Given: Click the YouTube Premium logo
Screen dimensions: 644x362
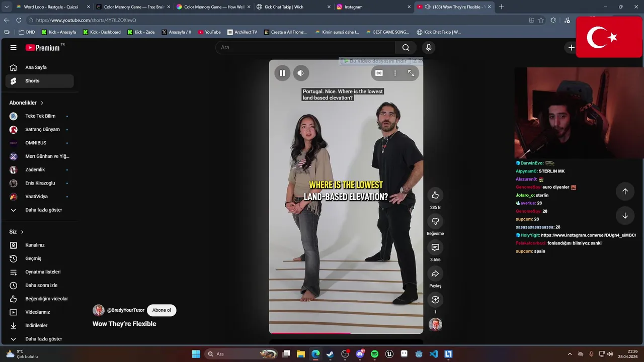Looking at the screenshot, I should click(43, 47).
